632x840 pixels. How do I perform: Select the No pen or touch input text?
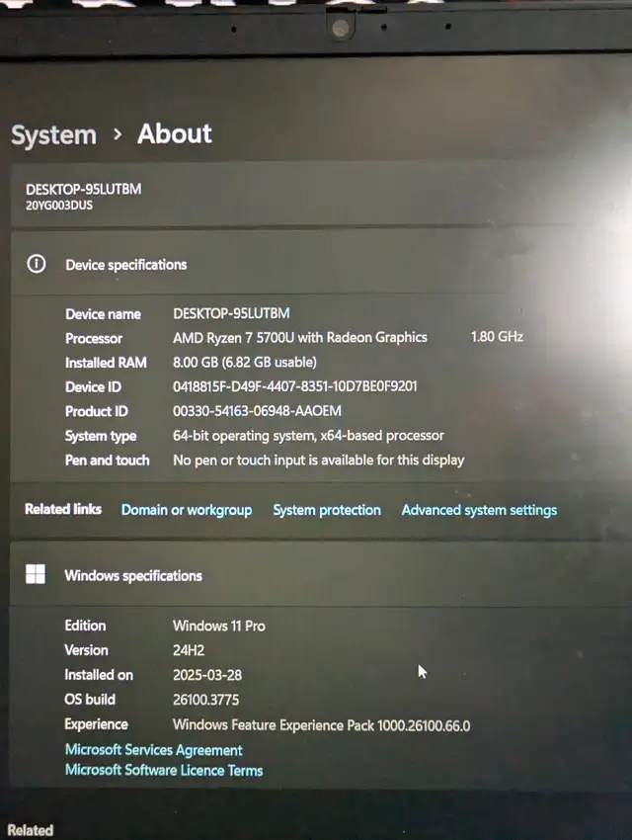318,461
